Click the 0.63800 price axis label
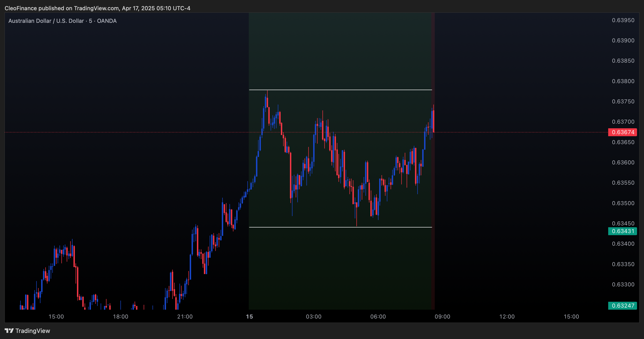 (x=623, y=81)
